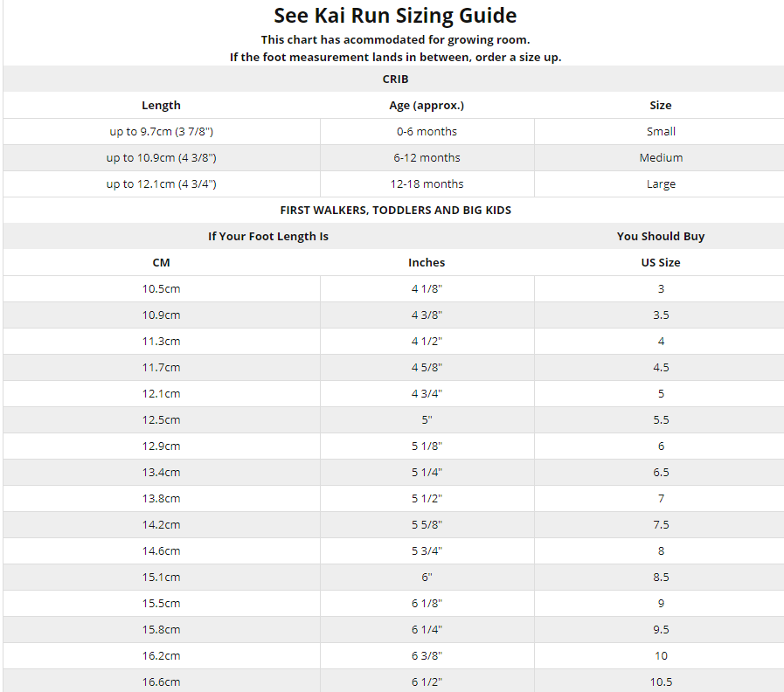Click the US Size column header
The height and width of the screenshot is (692, 784).
pyautogui.click(x=661, y=262)
